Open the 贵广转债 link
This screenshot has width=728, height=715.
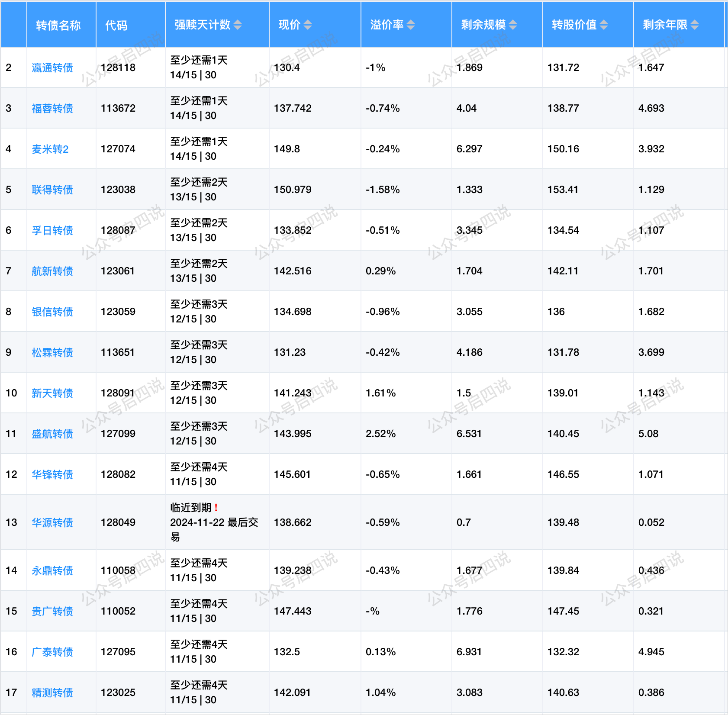(52, 612)
